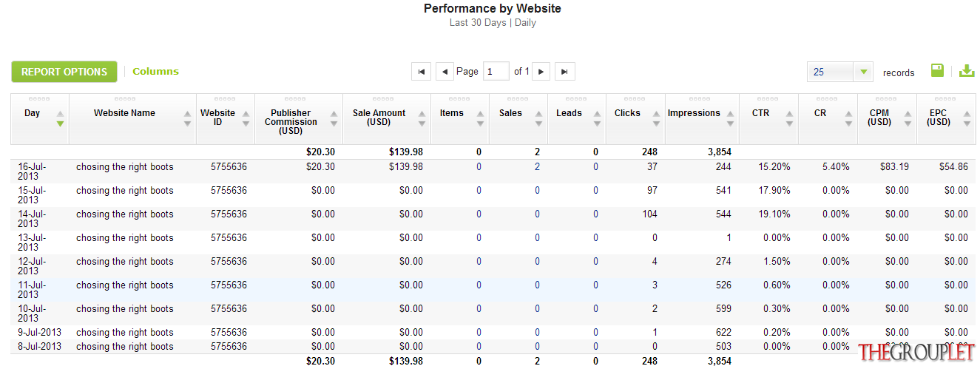This screenshot has height=366, width=980.
Task: Click the Day column header label
Action: (x=33, y=113)
